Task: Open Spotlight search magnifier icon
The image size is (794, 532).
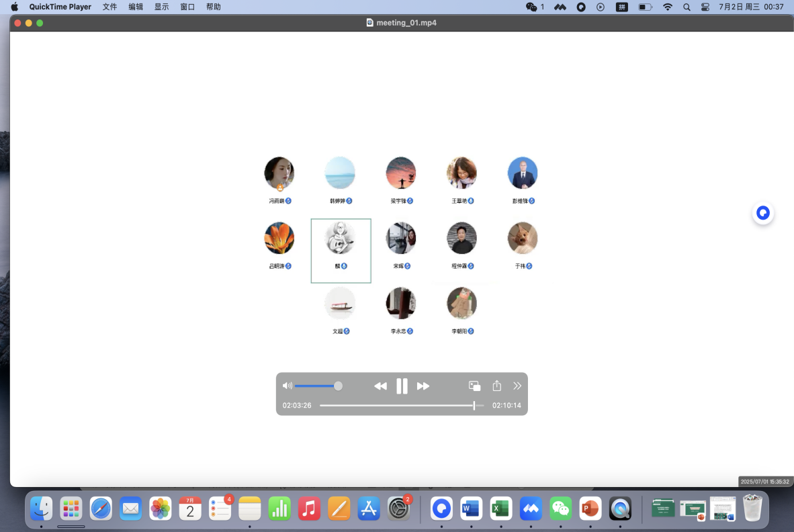Action: (686, 7)
